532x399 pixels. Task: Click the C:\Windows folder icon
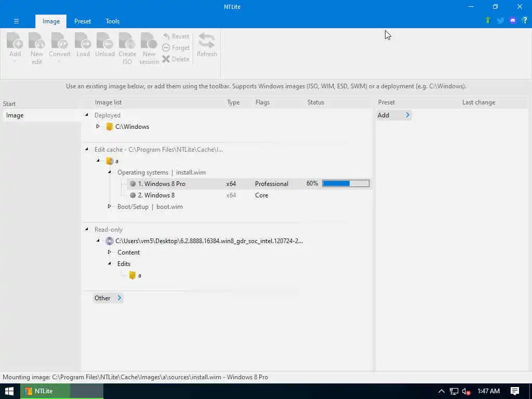pos(109,127)
